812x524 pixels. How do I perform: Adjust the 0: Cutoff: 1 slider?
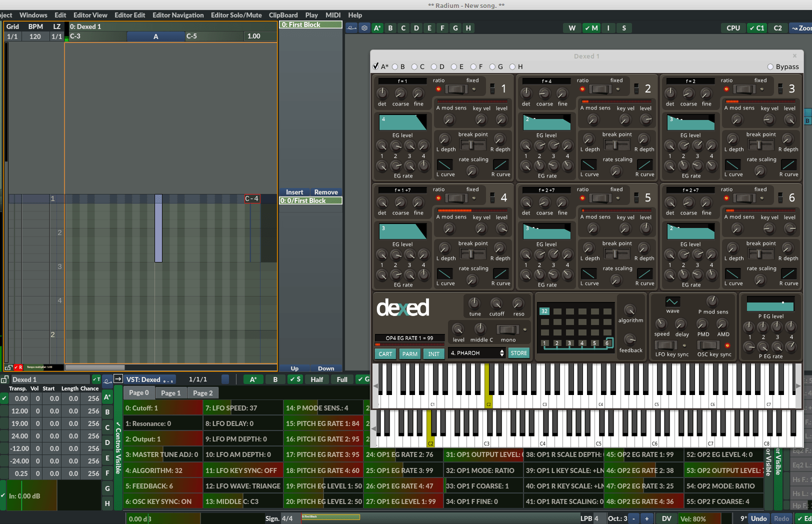(163, 408)
